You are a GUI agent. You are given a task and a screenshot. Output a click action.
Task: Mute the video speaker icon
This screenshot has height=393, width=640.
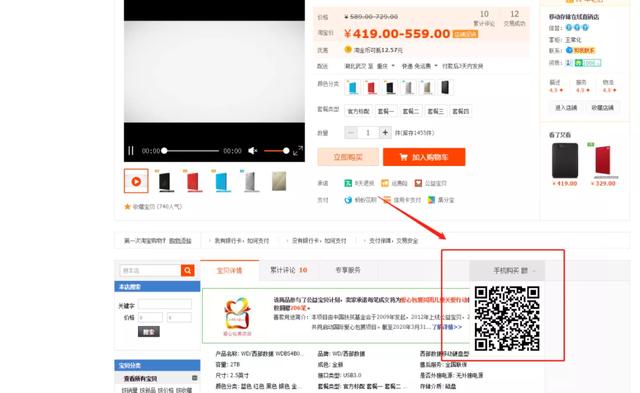pos(253,151)
